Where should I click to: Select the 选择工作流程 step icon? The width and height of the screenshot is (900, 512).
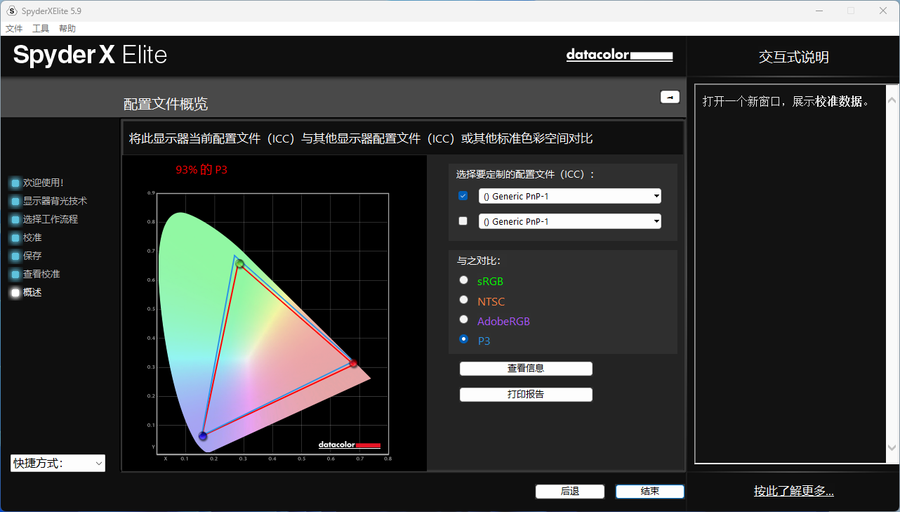coord(15,219)
